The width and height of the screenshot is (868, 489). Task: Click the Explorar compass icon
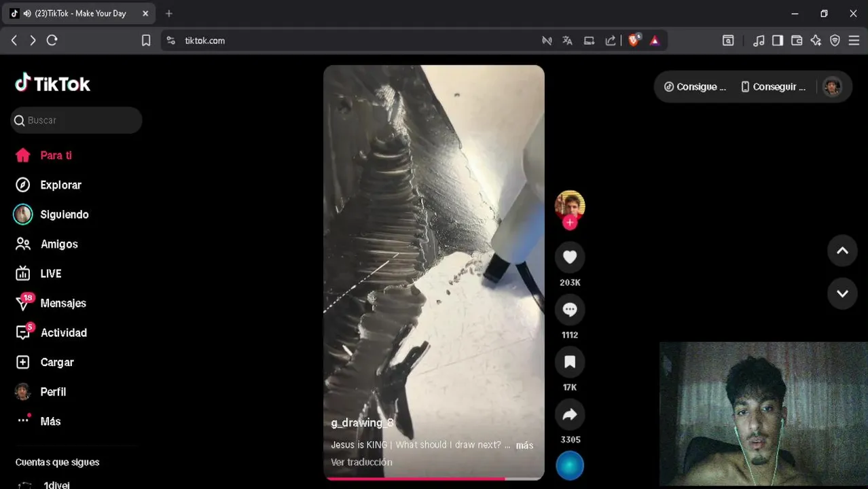pyautogui.click(x=23, y=185)
